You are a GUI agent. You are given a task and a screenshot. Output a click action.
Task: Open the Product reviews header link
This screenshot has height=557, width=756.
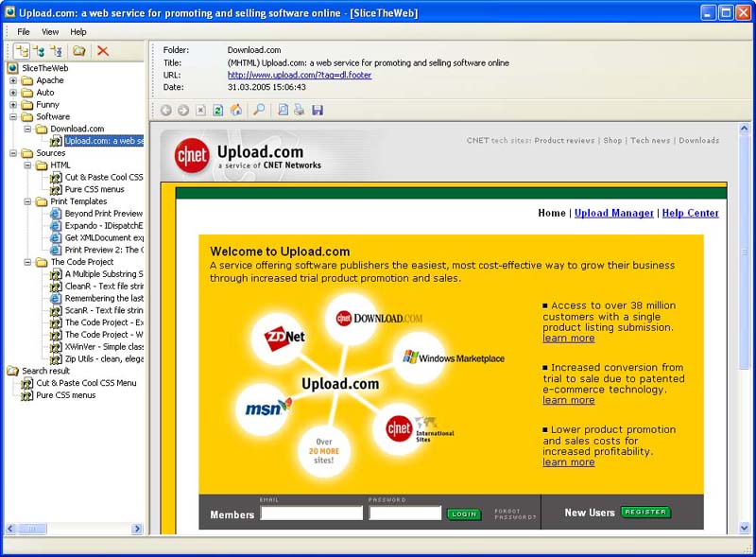click(x=564, y=141)
